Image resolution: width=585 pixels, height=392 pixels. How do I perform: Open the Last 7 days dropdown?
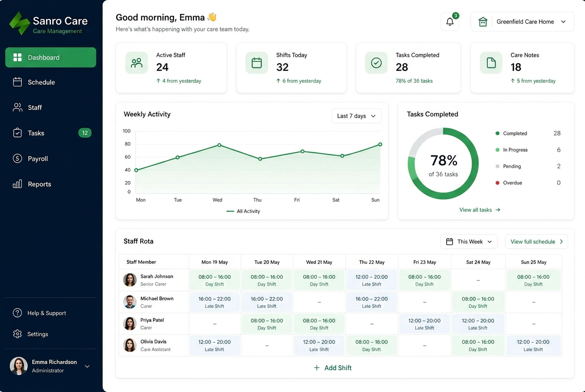coord(356,116)
